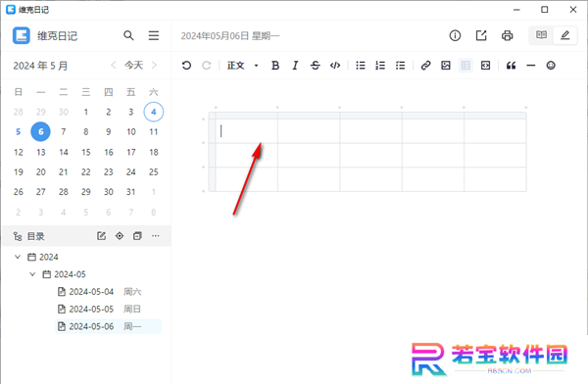
Task: Click the export/share icon
Action: pos(481,35)
